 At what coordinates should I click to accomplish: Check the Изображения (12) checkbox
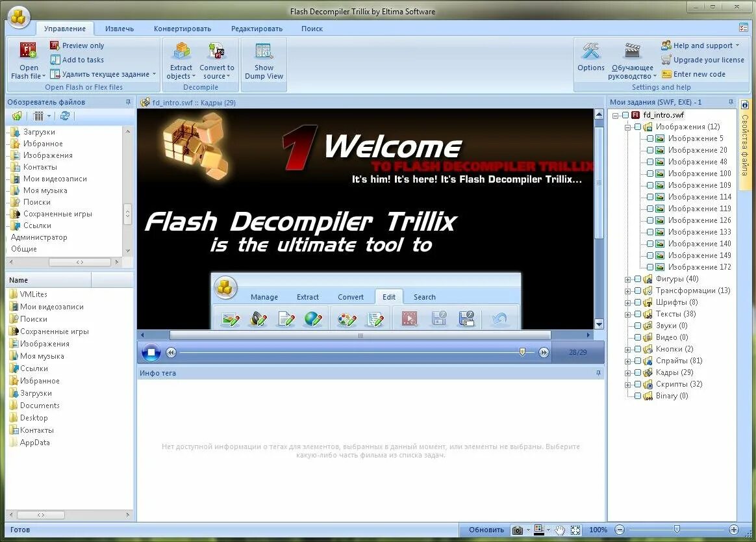pyautogui.click(x=637, y=127)
